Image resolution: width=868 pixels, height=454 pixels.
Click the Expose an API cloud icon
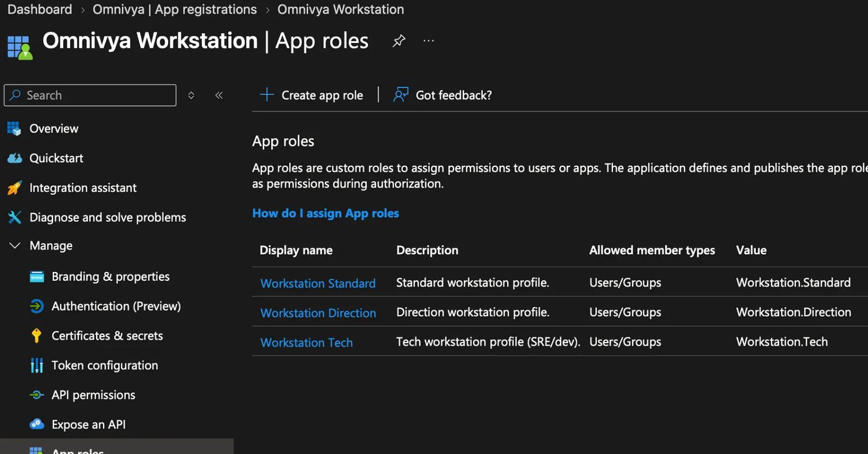[37, 424]
